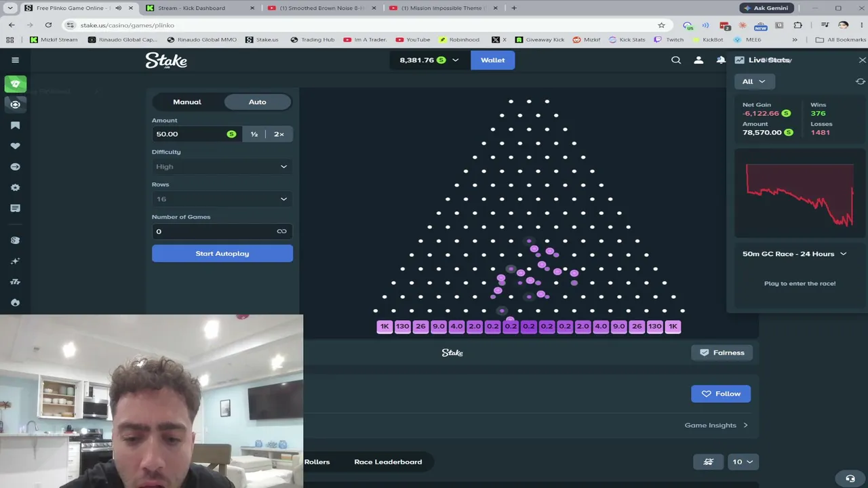Image resolution: width=868 pixels, height=488 pixels.
Task: Open the 10 rows-per-page dropdown
Action: 743,462
